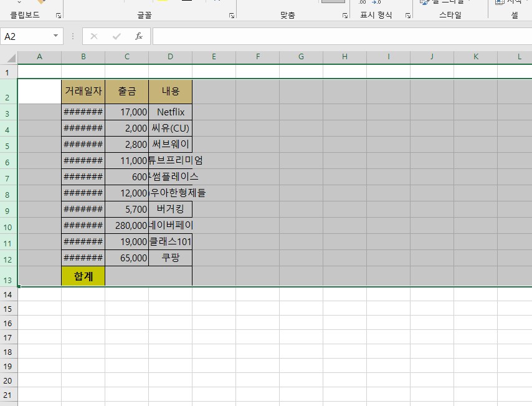Click the 거래일자 header cell
This screenshot has height=406, width=532.
pyautogui.click(x=83, y=92)
